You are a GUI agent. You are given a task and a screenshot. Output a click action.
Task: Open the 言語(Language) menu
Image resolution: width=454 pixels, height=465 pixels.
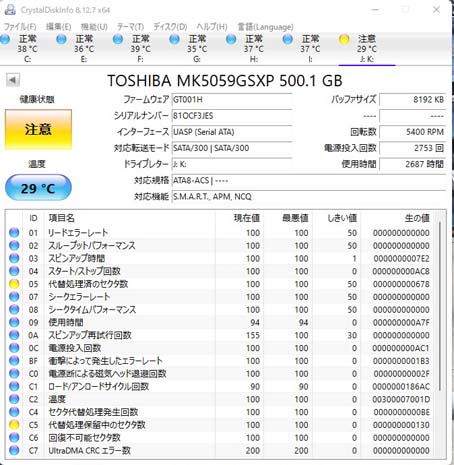tap(265, 27)
